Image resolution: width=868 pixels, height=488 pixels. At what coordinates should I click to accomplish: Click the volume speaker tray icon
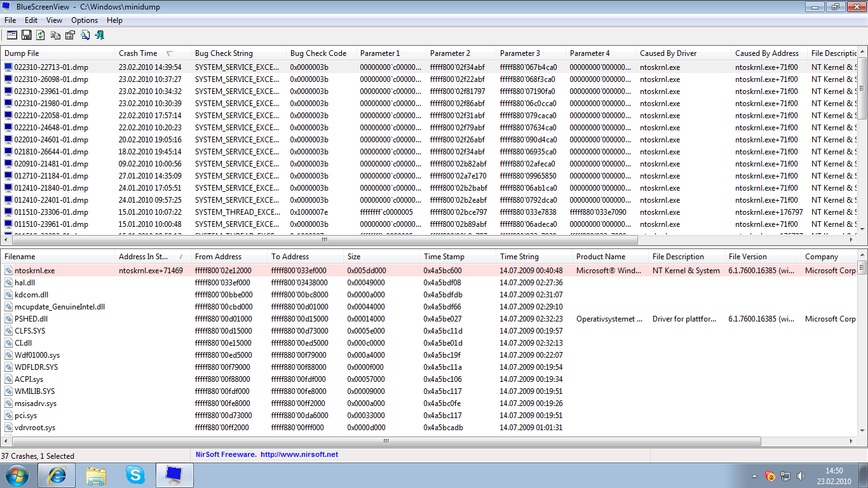click(x=801, y=475)
